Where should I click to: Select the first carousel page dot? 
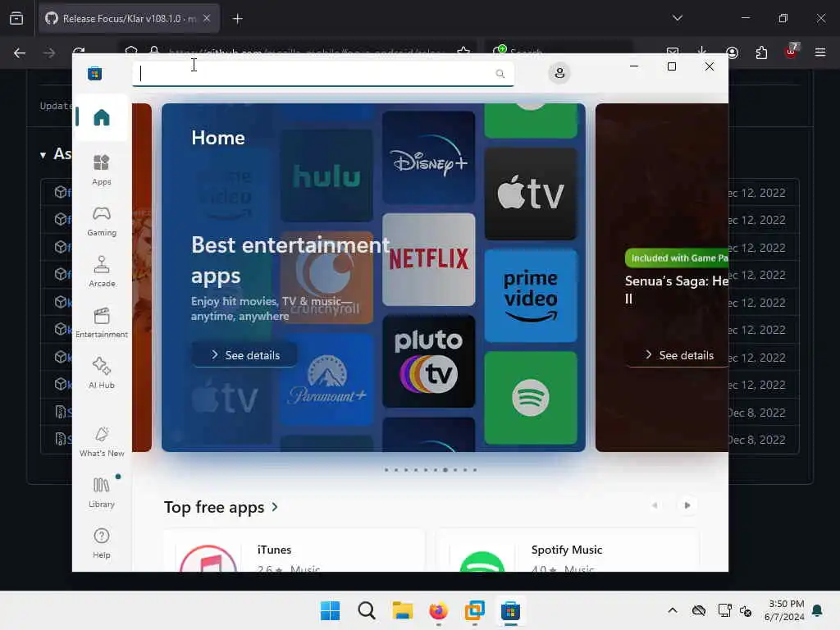pyautogui.click(x=386, y=470)
